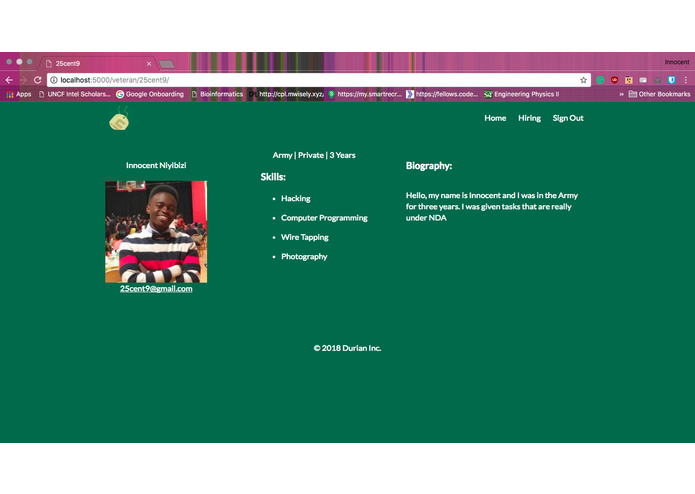Sign Out of the site
This screenshot has width=695, height=494.
click(568, 118)
